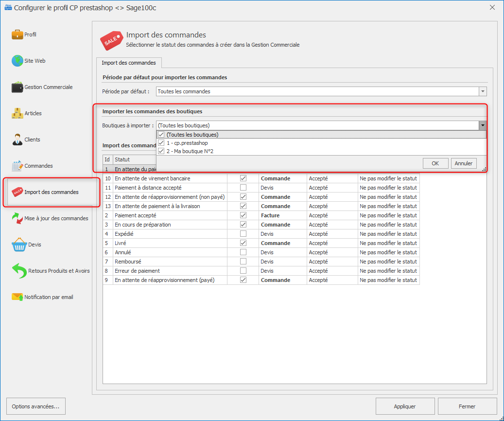Change Commande type for En cours de préparation
The width and height of the screenshot is (504, 421).
click(x=283, y=225)
